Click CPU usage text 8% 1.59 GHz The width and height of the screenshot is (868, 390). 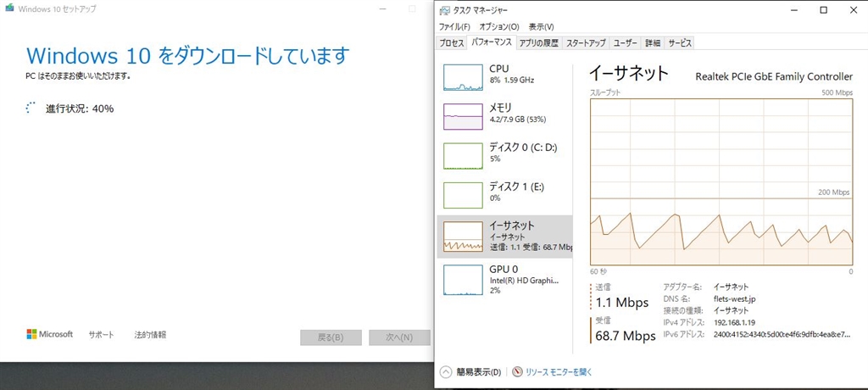[511, 81]
